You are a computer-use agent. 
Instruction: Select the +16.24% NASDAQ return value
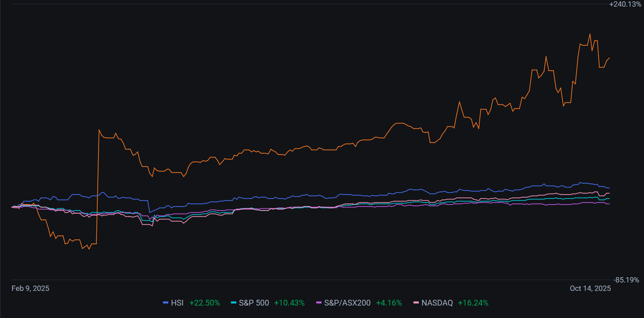(473, 303)
